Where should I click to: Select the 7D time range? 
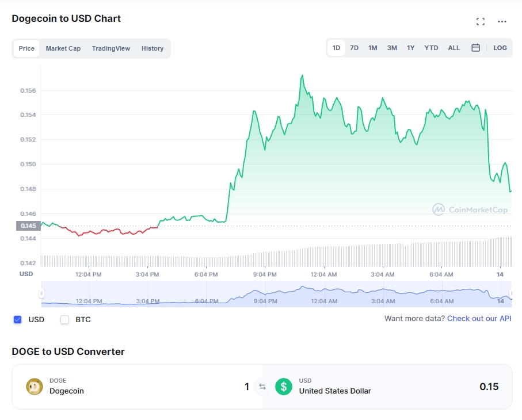pos(355,48)
